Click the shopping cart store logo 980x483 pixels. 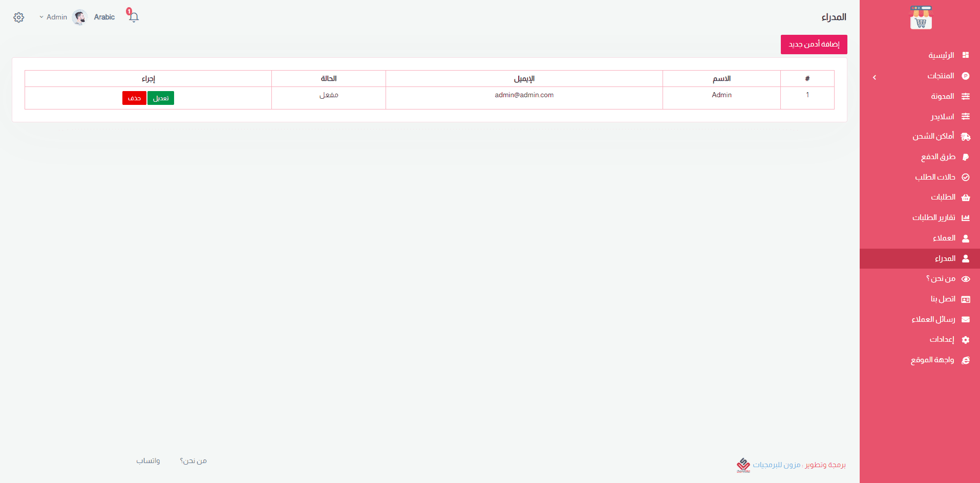pos(921,18)
